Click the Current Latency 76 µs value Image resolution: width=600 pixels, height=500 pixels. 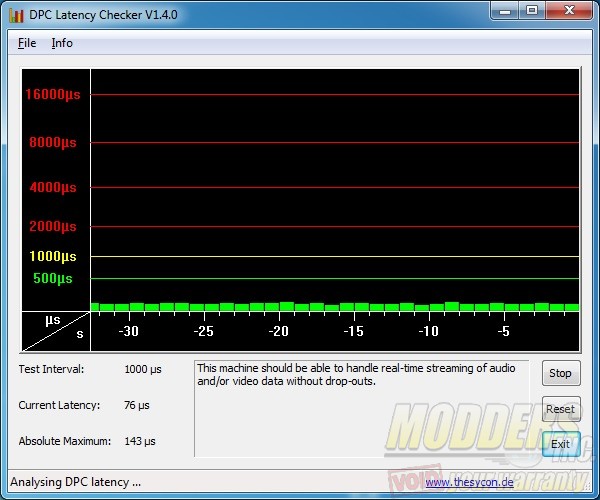coord(136,405)
